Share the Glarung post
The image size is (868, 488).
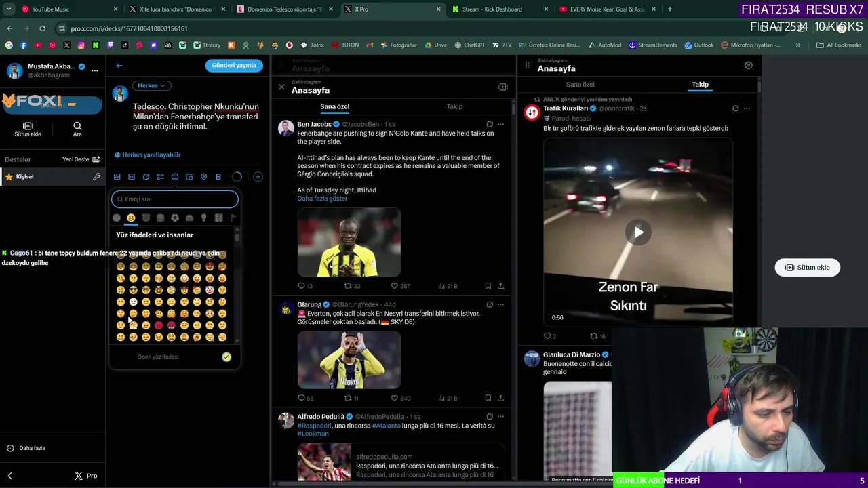(500, 398)
